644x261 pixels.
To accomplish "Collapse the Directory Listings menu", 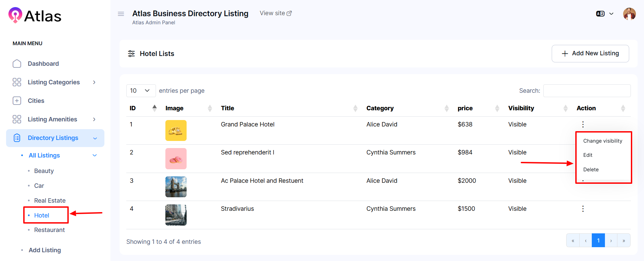I will [x=95, y=138].
